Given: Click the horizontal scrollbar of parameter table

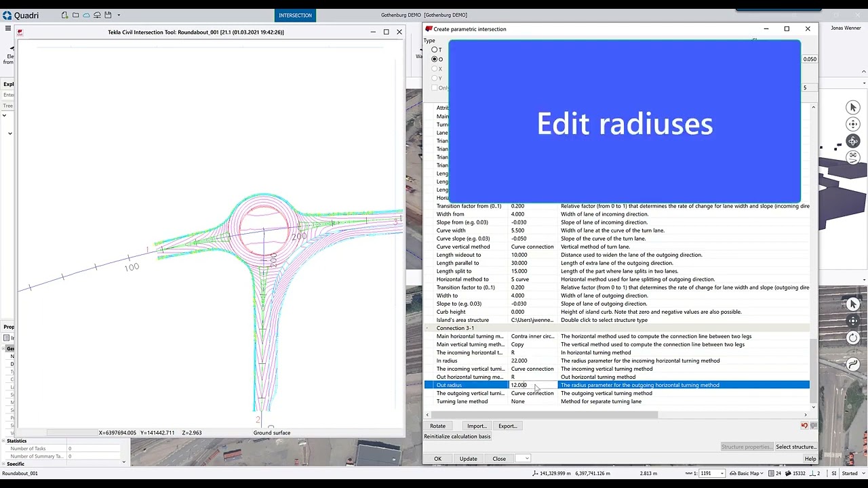Looking at the screenshot, I should pyautogui.click(x=545, y=414).
